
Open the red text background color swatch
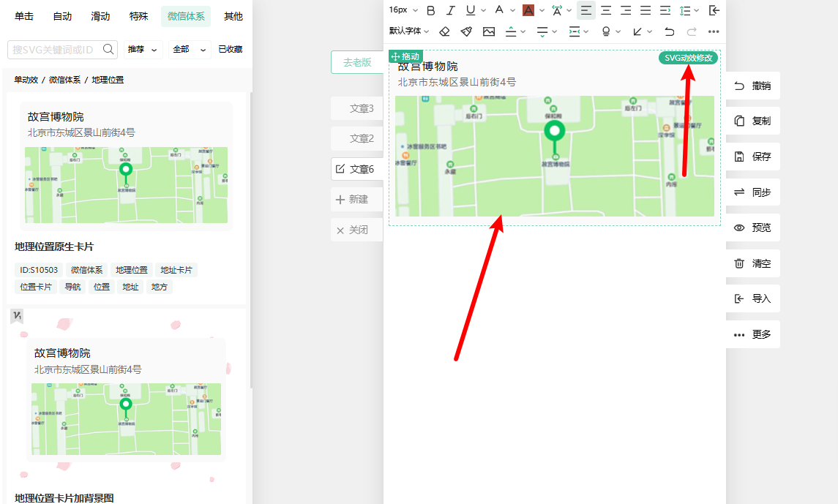(x=528, y=10)
